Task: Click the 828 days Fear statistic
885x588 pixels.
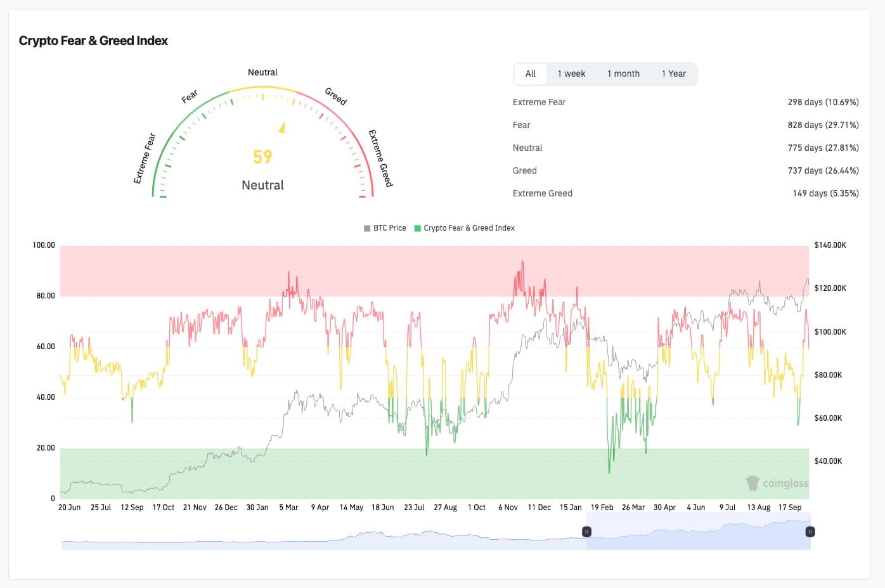Action: click(823, 125)
